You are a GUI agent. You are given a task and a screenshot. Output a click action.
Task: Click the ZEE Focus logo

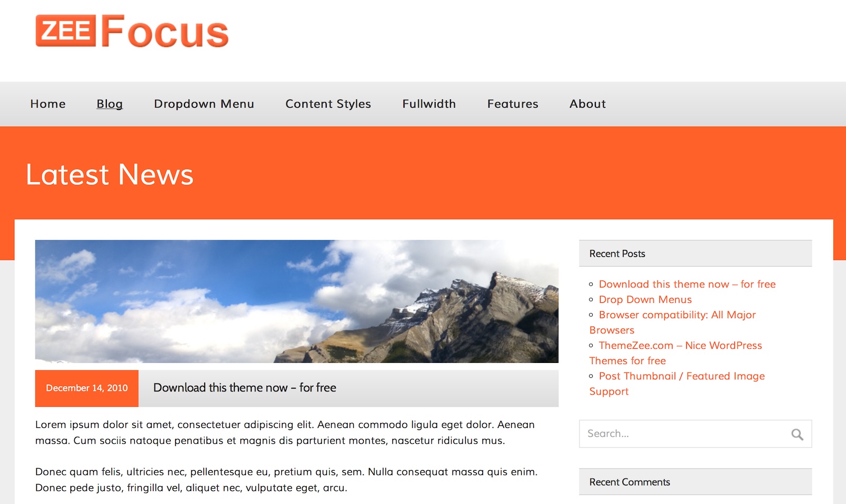(132, 31)
